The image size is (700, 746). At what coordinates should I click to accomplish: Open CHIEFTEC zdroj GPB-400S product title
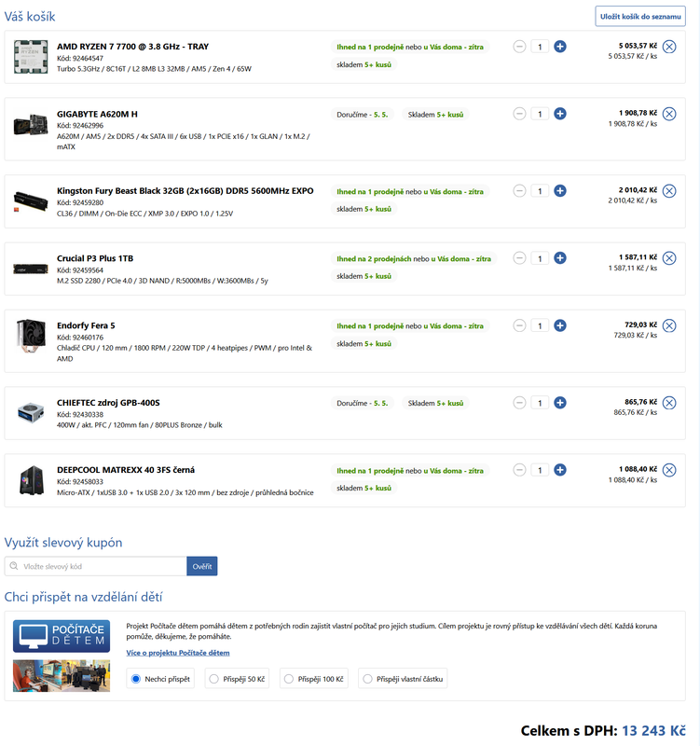tap(108, 403)
